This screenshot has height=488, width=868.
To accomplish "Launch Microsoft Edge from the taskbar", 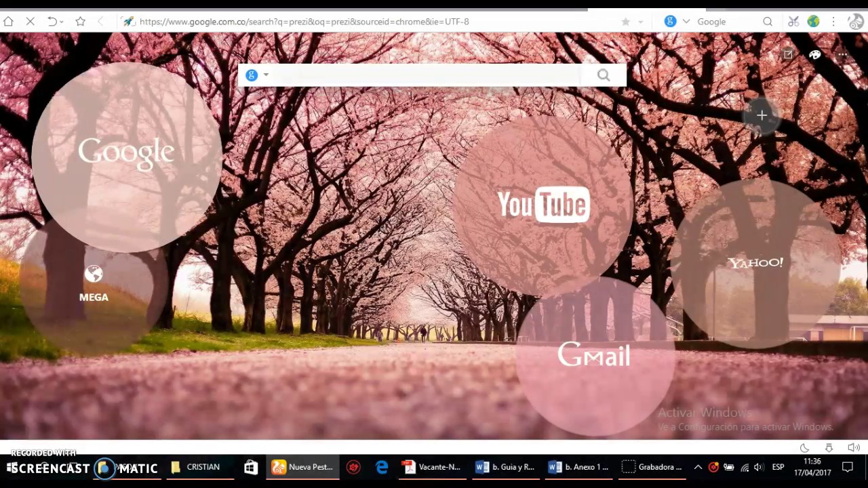I will coord(382,467).
